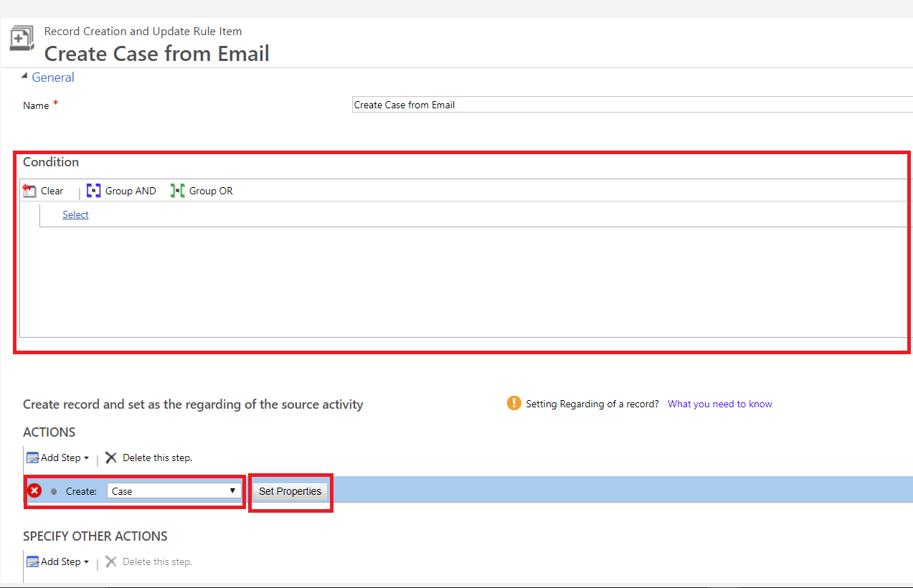
Task: Click the Group OR bracket icon
Action: click(177, 191)
